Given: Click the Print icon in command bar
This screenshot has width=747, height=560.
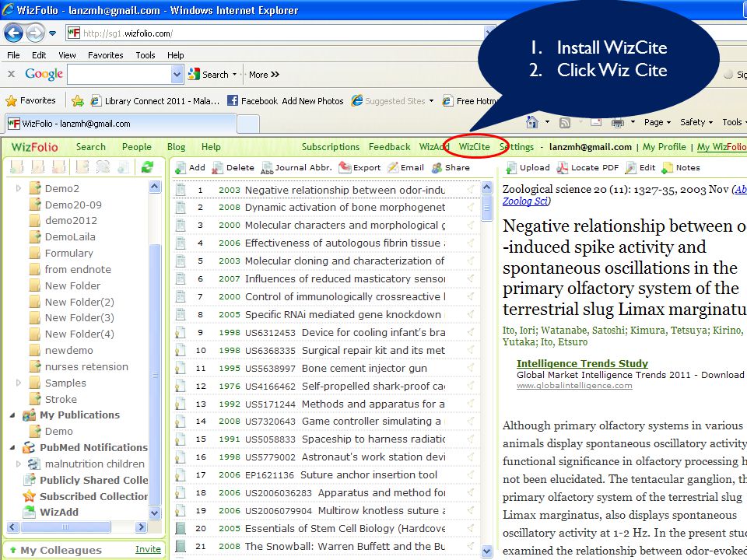Looking at the screenshot, I should point(617,123).
